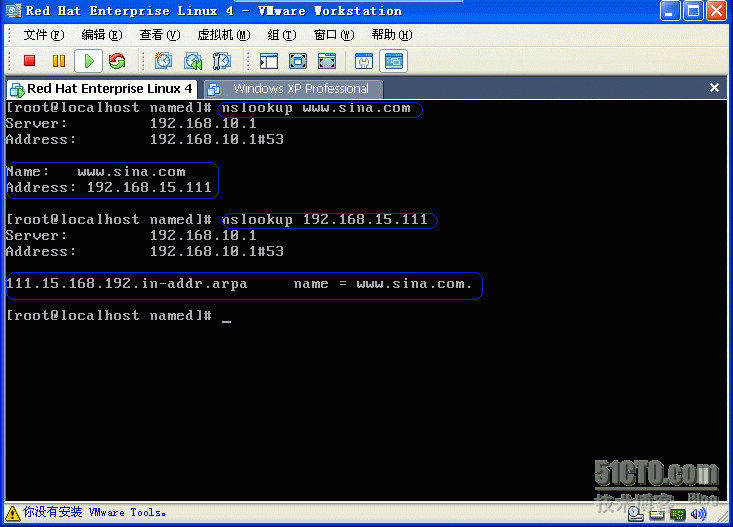733x527 pixels.
Task: Revert to snapshot using the toolbar icon
Action: point(193,61)
